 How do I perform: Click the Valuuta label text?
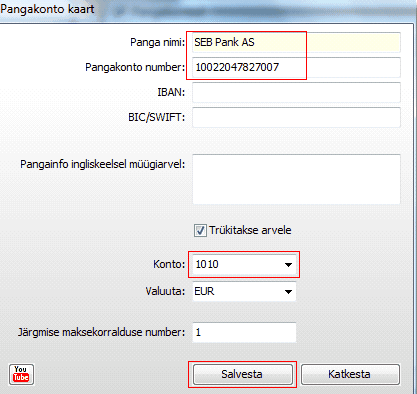[165, 291]
